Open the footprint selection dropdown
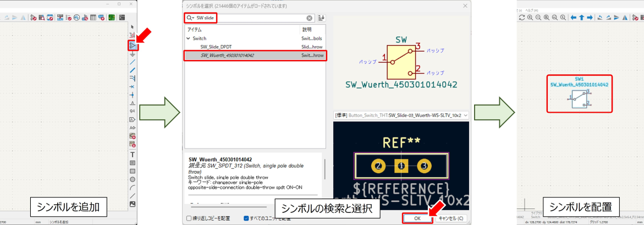The height and width of the screenshot is (225, 644). (401, 116)
